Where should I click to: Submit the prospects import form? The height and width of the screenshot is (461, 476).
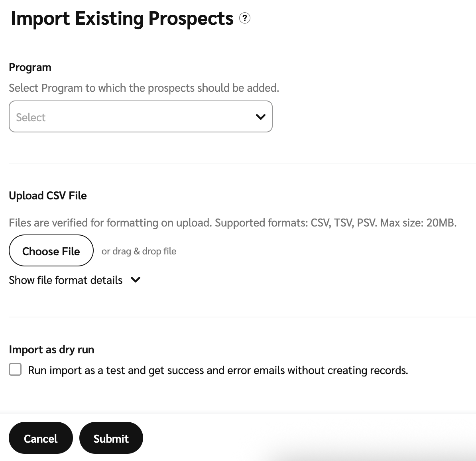111,438
